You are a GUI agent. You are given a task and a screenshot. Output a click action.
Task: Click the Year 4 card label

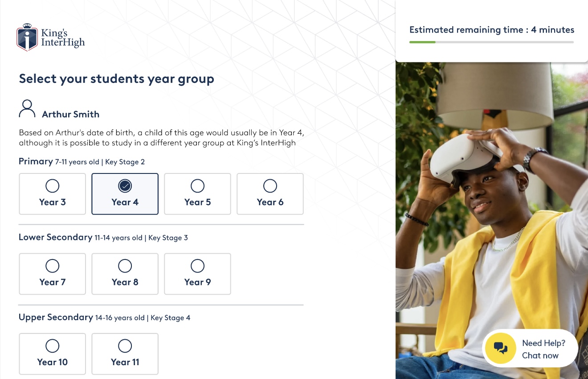click(x=125, y=202)
